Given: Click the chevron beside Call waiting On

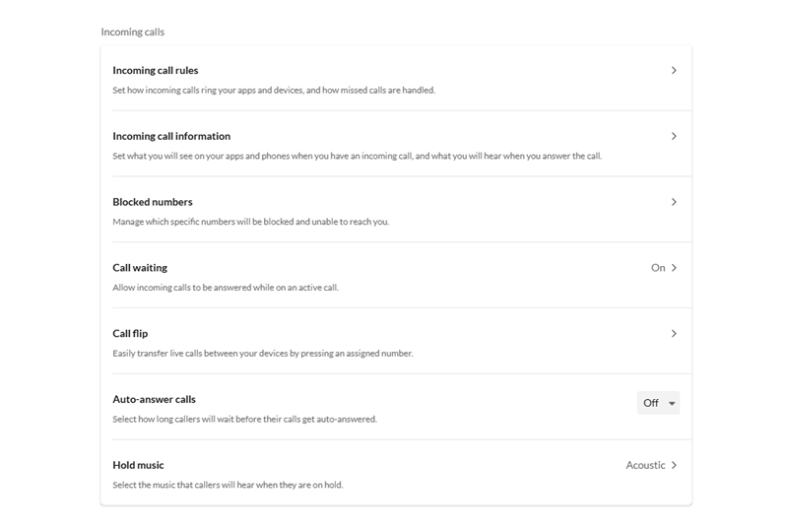Looking at the screenshot, I should coord(674,268).
